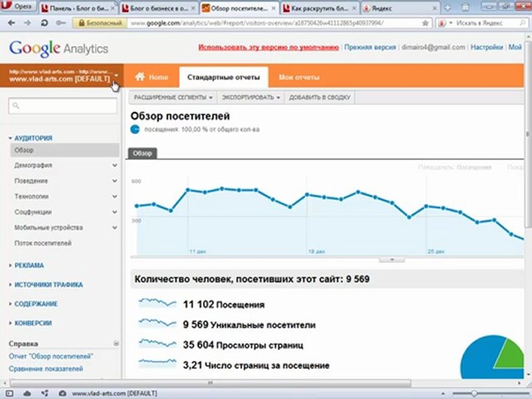Open the Мои отчеты tab

click(x=299, y=77)
